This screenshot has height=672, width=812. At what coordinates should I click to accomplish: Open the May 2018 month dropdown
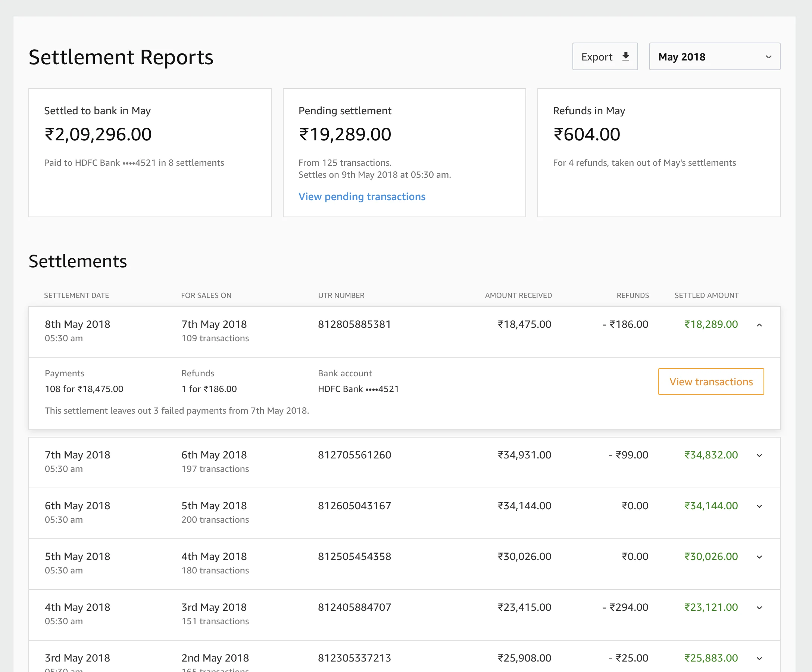(x=715, y=56)
